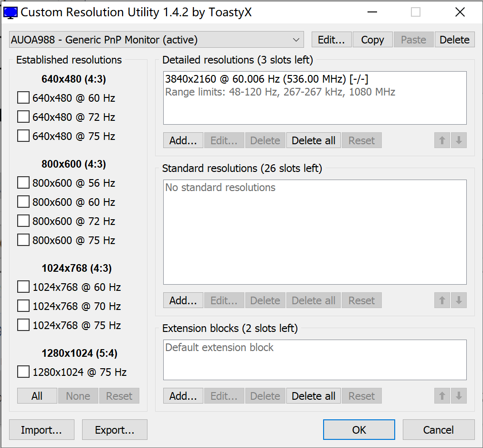
Task: Delete all extension blocks
Action: [314, 396]
